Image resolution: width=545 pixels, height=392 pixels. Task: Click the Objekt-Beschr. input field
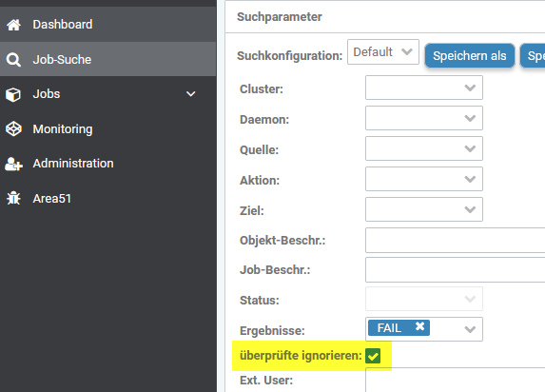pyautogui.click(x=456, y=241)
